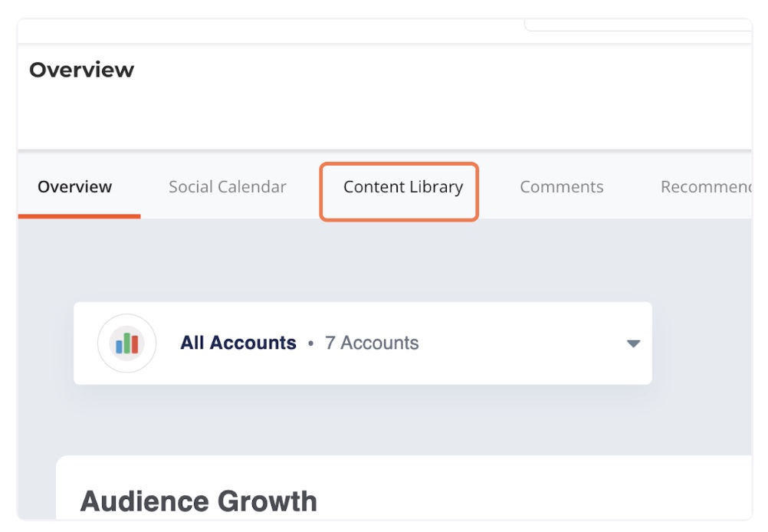768x532 pixels.
Task: Open the Content Library tab
Action: 402,187
